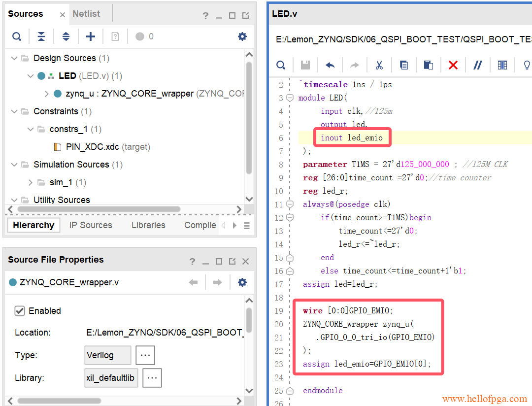
Task: Click Collapse All icon in Sources toolbar
Action: coord(41,36)
